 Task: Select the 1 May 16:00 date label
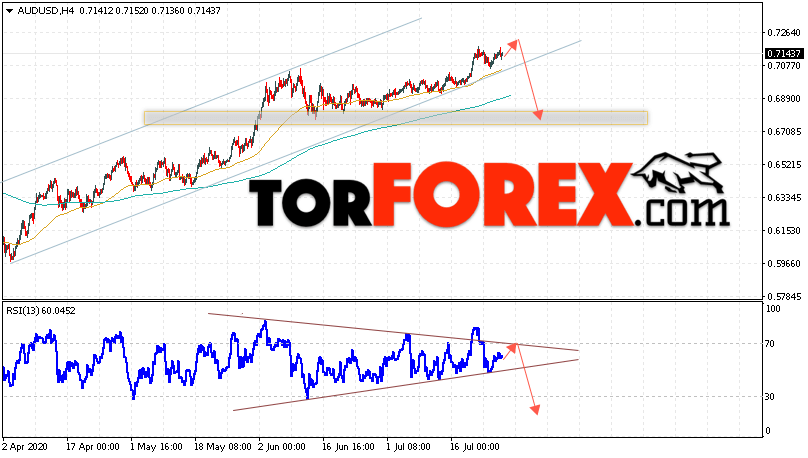156,447
